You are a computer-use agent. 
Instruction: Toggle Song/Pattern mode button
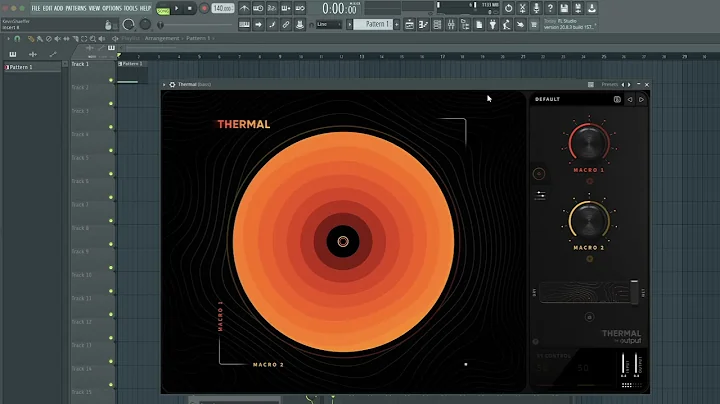pos(163,9)
